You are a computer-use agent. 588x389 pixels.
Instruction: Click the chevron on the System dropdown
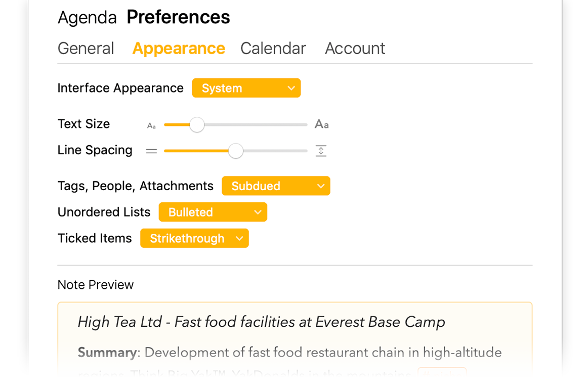tap(291, 89)
